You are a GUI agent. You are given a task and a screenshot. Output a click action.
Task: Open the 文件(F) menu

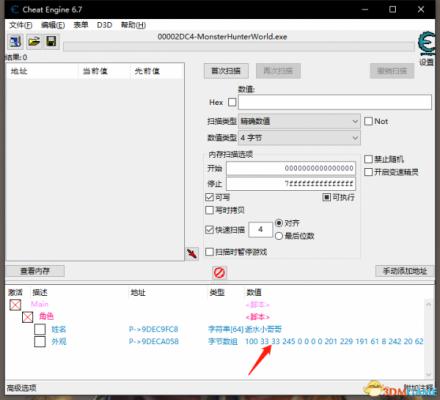click(21, 25)
